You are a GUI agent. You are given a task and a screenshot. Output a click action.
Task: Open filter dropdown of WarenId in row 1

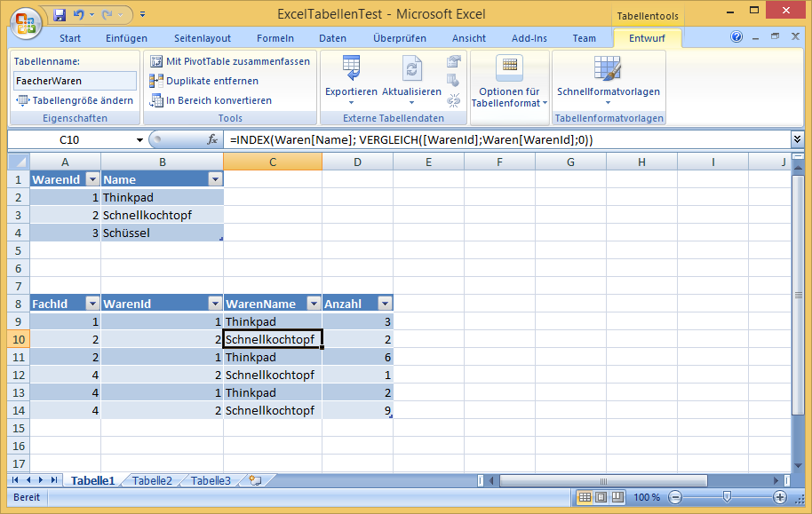click(x=92, y=179)
